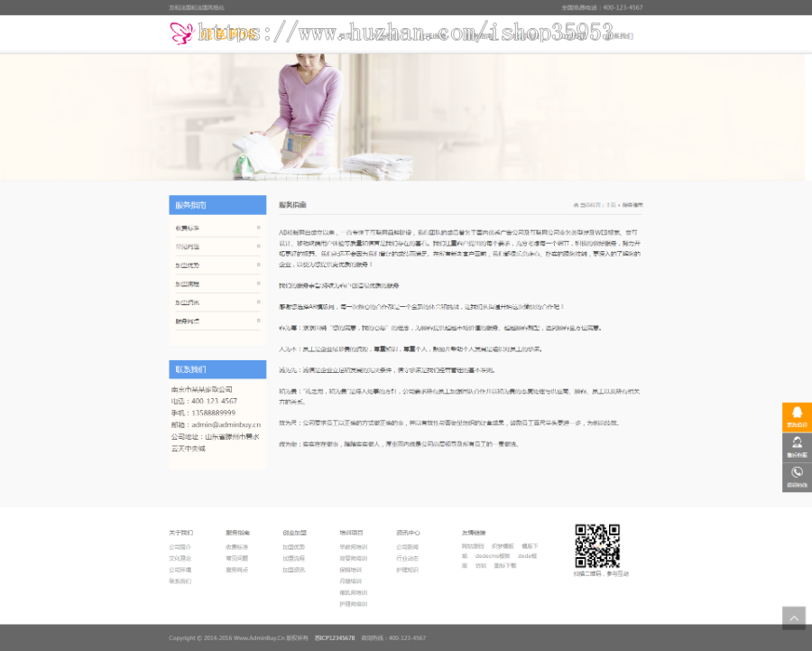This screenshot has height=651, width=812.
Task: Select the second sidebar item 常见问题
Action: coord(188,246)
